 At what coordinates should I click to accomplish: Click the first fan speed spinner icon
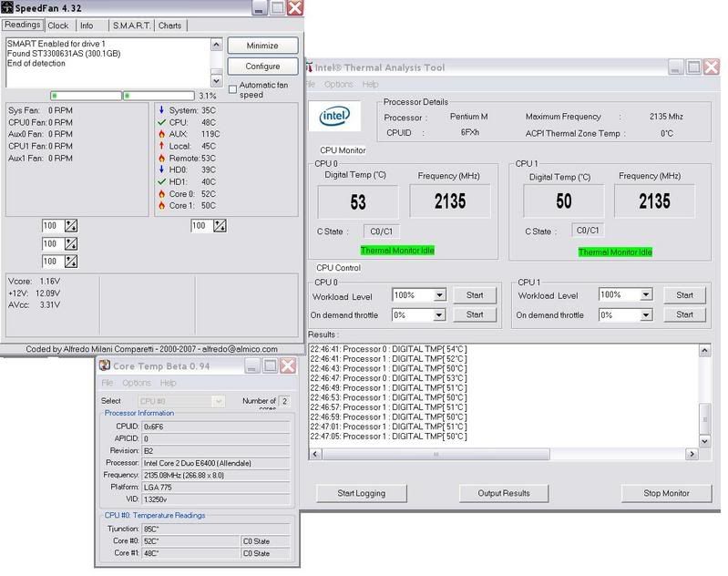[x=71, y=226]
